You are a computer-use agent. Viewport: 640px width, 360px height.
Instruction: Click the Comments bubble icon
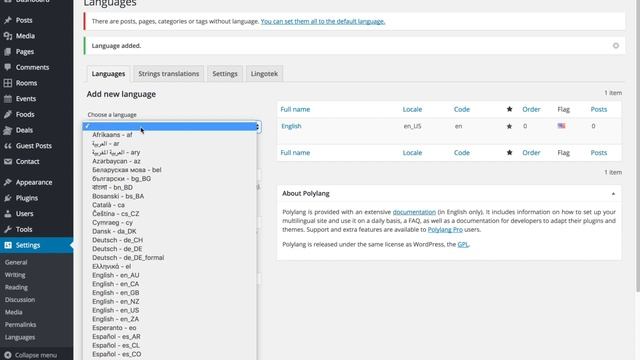[x=8, y=67]
